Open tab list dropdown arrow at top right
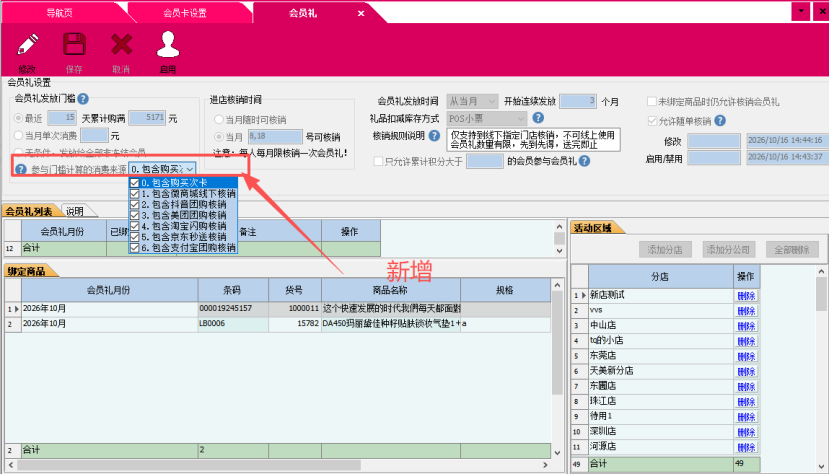The width and height of the screenshot is (829, 474). (801, 11)
